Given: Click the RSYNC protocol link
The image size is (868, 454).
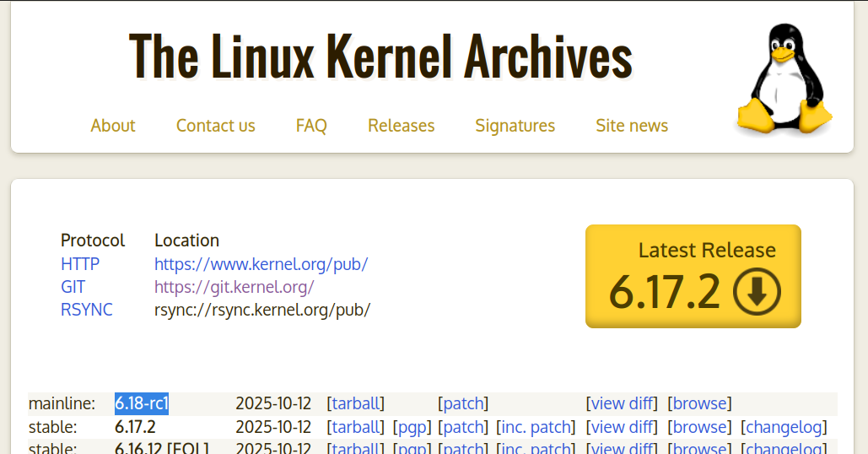Looking at the screenshot, I should coord(86,310).
